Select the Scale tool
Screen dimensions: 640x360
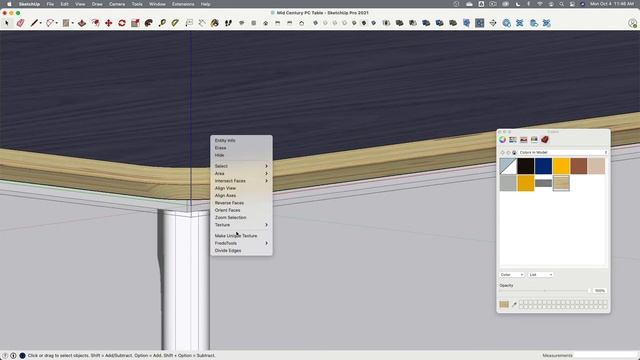click(135, 23)
